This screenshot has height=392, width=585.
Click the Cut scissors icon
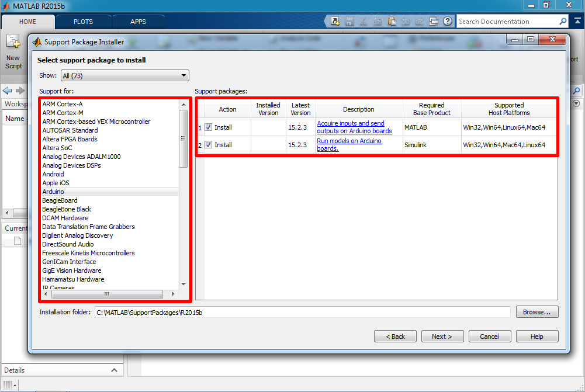click(x=364, y=21)
